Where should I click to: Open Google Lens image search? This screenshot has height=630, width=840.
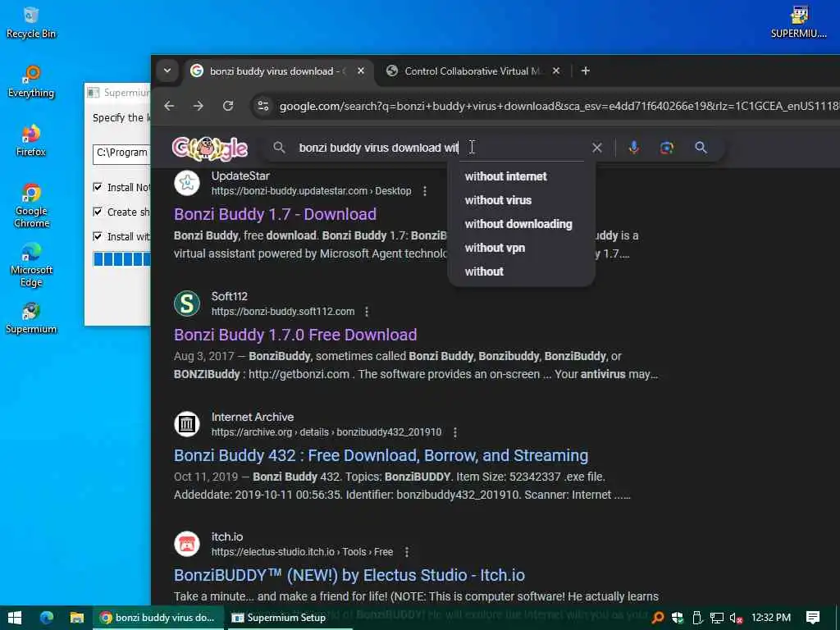666,148
